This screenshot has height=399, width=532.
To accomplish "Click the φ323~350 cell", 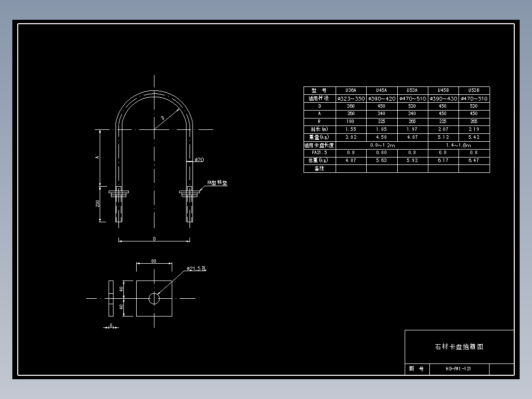I will click(x=351, y=98).
